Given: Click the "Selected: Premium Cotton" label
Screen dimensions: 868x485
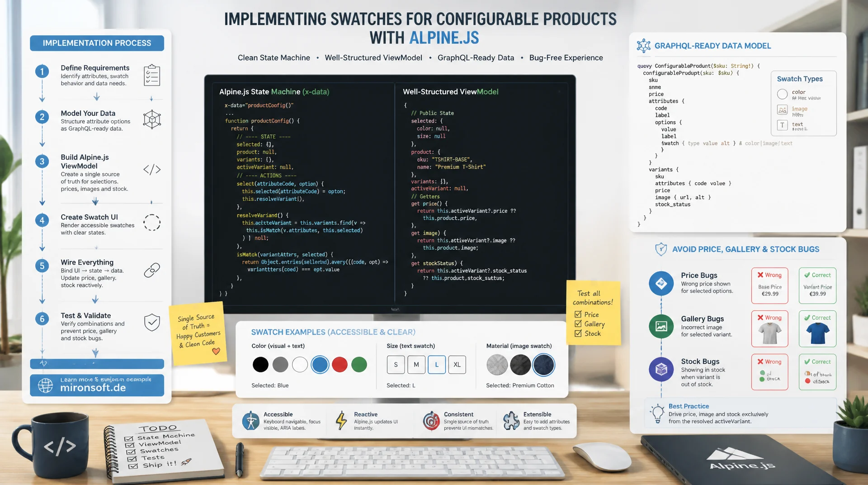Looking at the screenshot, I should [x=520, y=385].
